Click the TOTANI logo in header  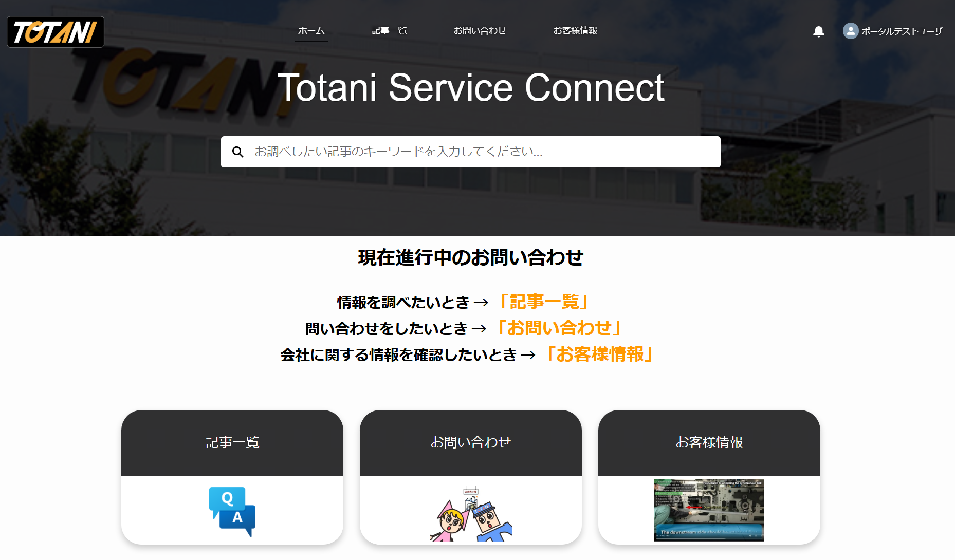[56, 32]
